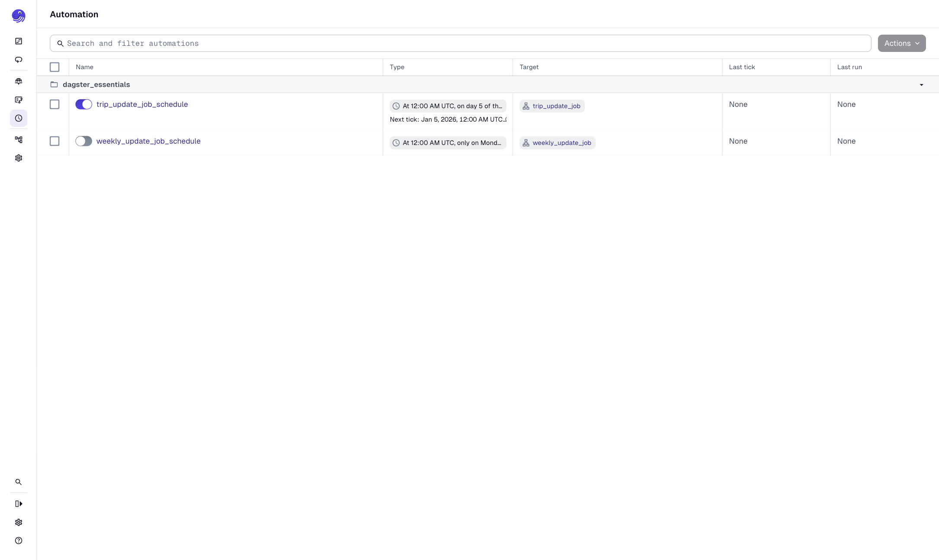Enable the weekly_update_job_schedule toggle

(x=84, y=141)
